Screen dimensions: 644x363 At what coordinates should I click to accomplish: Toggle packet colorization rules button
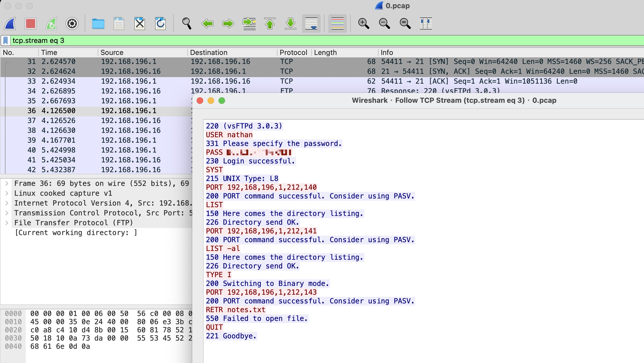tap(337, 24)
